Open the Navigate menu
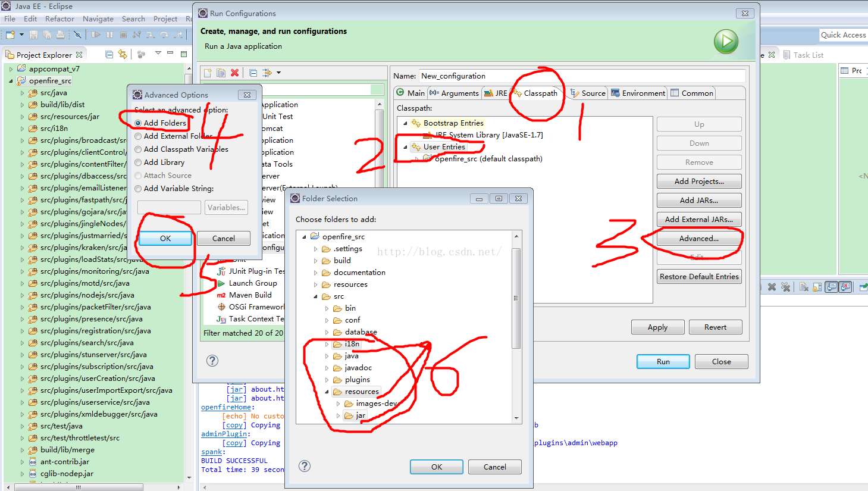This screenshot has height=491, width=868. click(x=98, y=19)
